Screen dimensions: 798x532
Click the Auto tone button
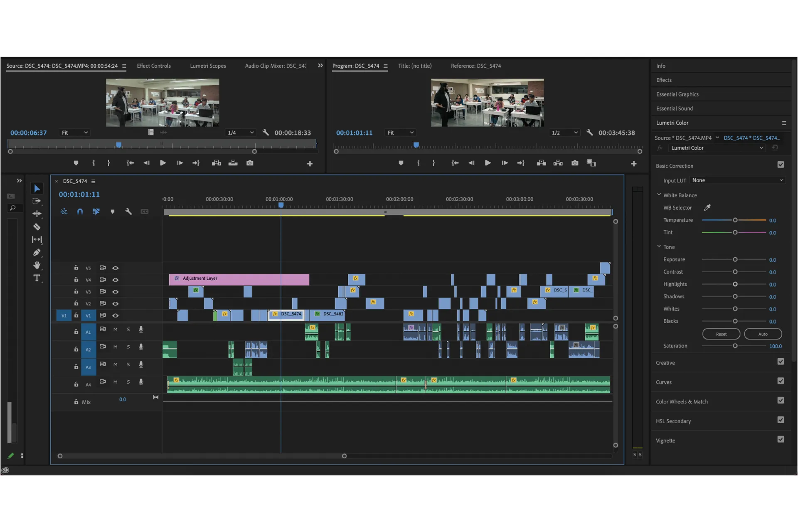[763, 334]
